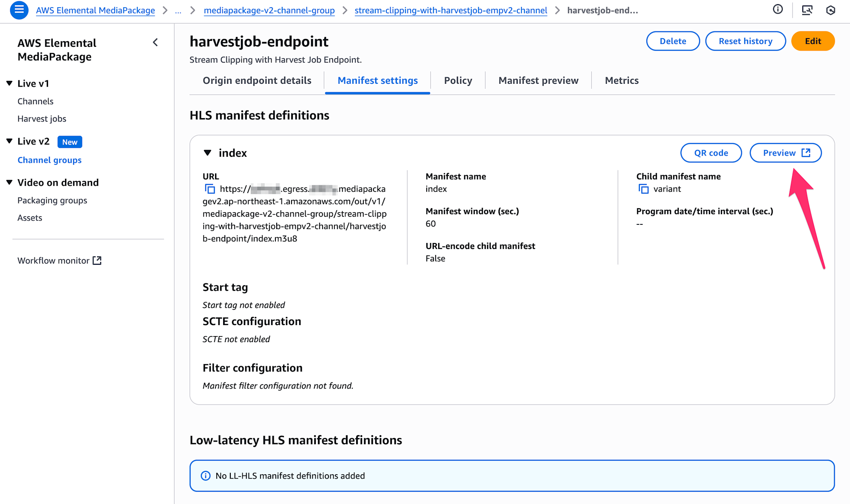Click the info icon in LL-HLS notice

coord(205,476)
